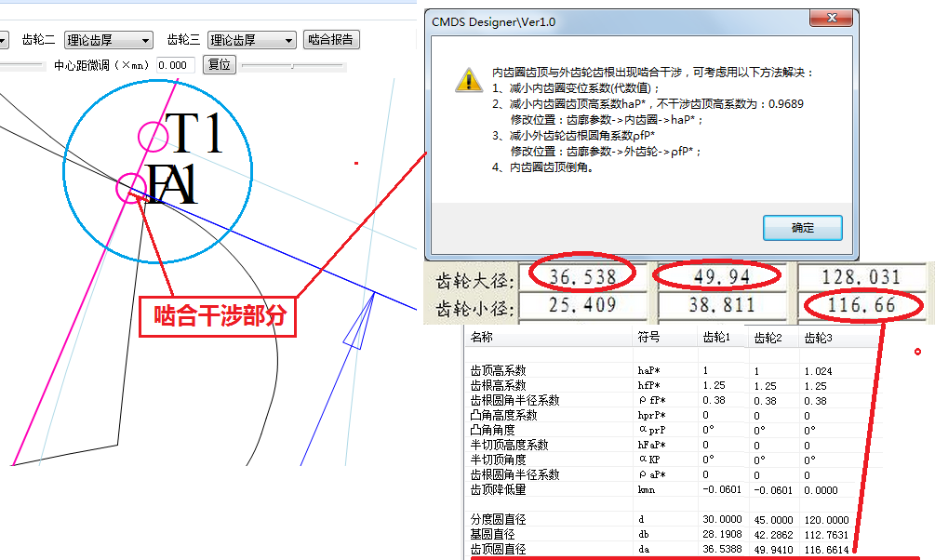Click the warning icon in the dialog

tap(469, 80)
